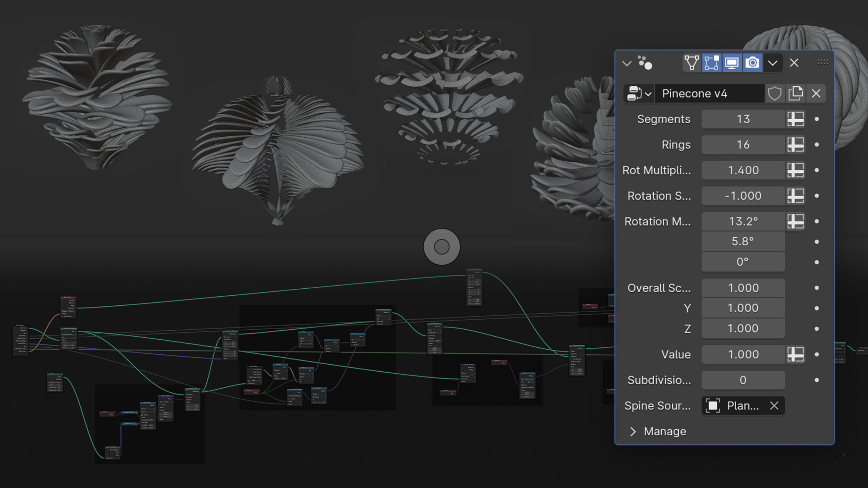Unlink the Pinecone v4 node group
868x488 pixels.
tap(816, 93)
